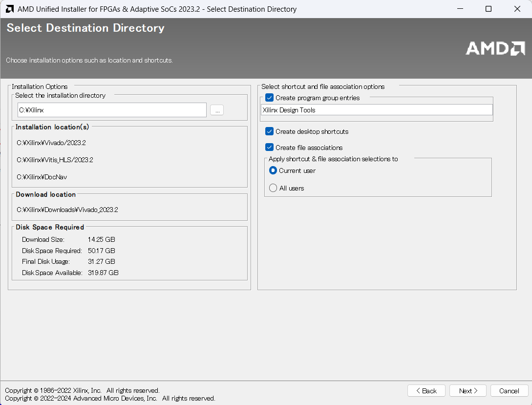Cancel the installation
532x405 pixels.
coord(509,391)
